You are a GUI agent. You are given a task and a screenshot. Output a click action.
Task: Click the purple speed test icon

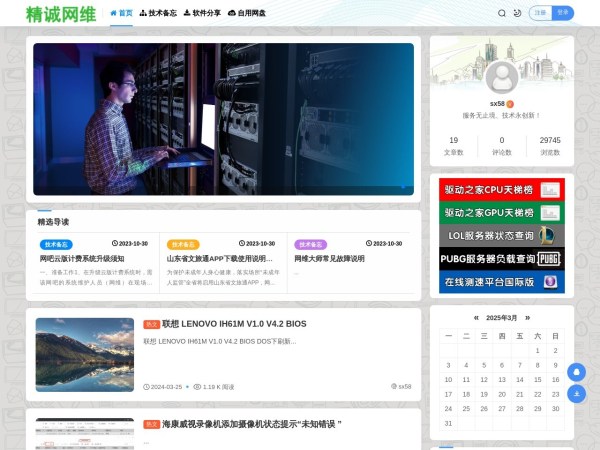(x=549, y=281)
